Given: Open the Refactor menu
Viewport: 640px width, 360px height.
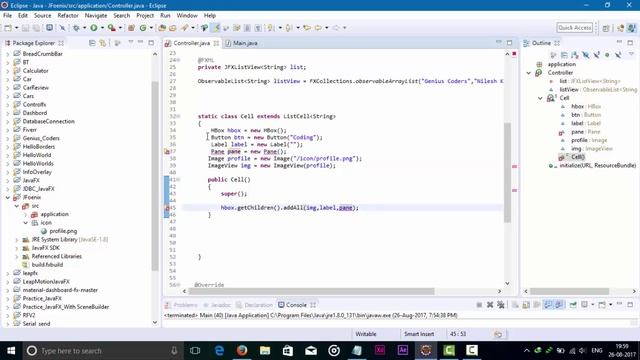Looking at the screenshot, I should pos(68,16).
